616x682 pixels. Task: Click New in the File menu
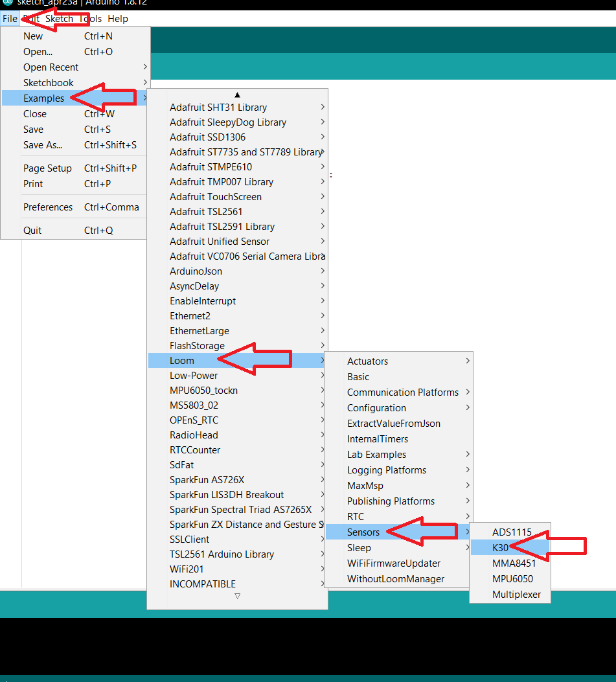[x=75, y=36]
